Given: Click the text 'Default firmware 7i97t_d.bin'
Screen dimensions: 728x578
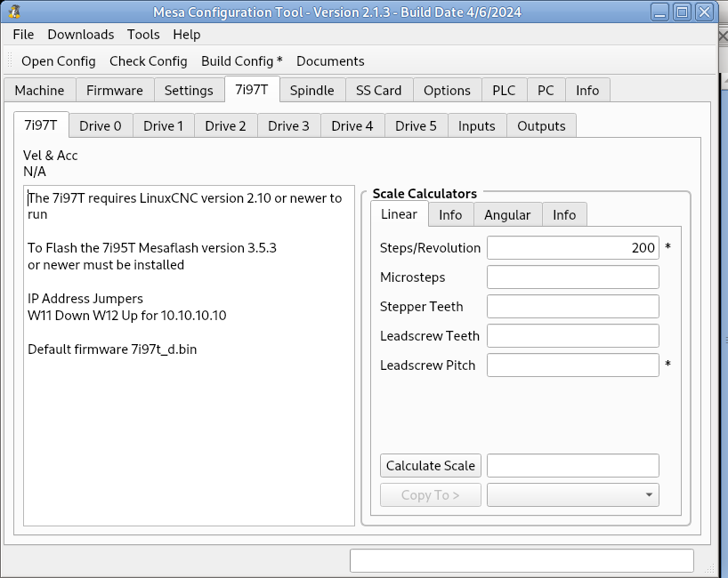Looking at the screenshot, I should click(112, 349).
